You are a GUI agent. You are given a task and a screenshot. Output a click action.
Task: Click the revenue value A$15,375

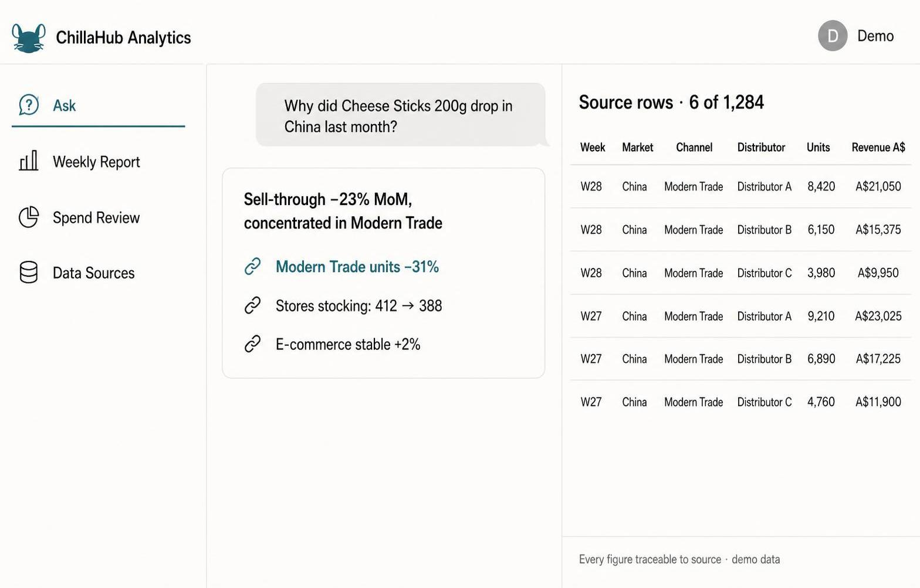click(878, 230)
